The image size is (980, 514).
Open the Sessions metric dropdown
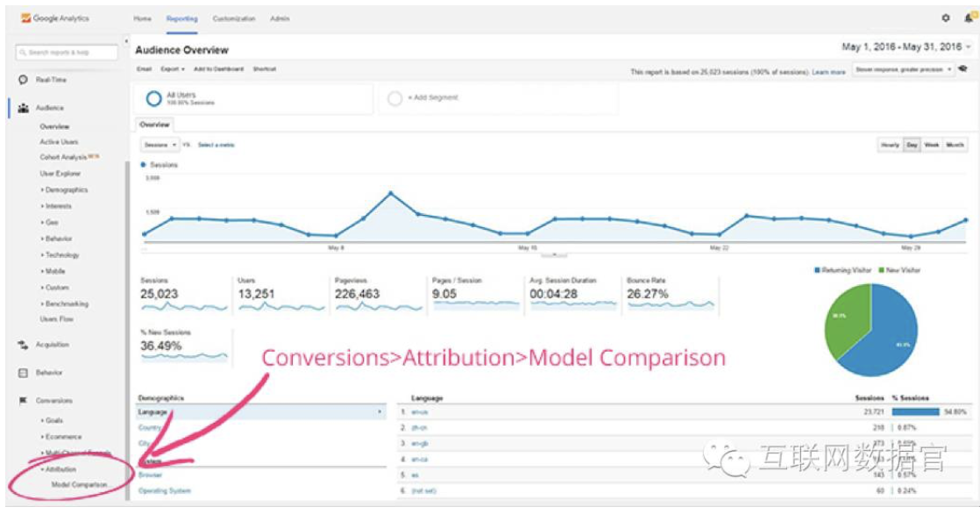160,145
